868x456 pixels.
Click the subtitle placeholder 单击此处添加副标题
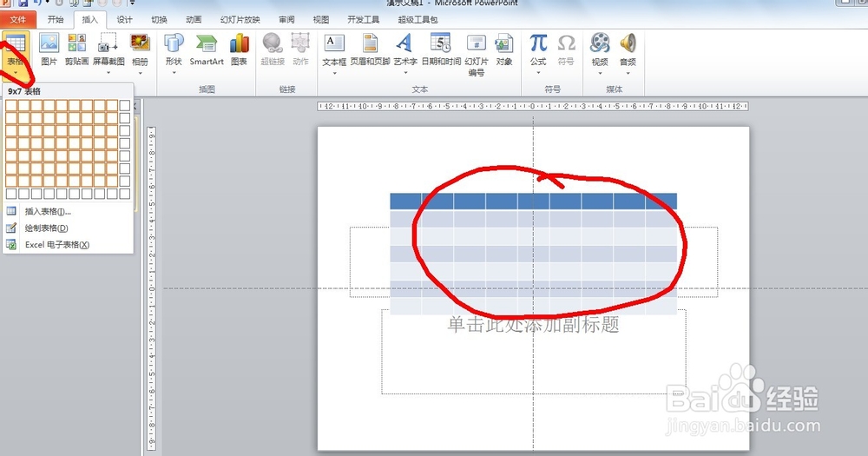click(x=533, y=325)
